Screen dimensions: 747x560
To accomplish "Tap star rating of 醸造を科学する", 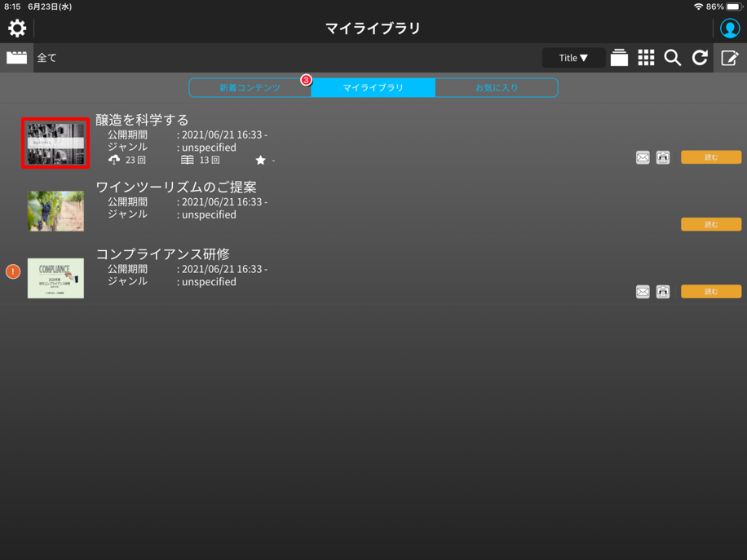I will coord(261,161).
